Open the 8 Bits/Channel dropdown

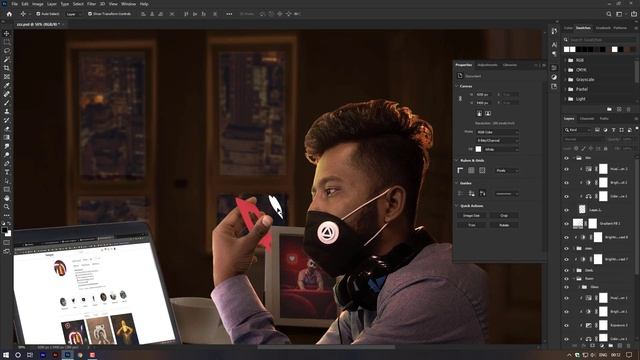coord(497,140)
